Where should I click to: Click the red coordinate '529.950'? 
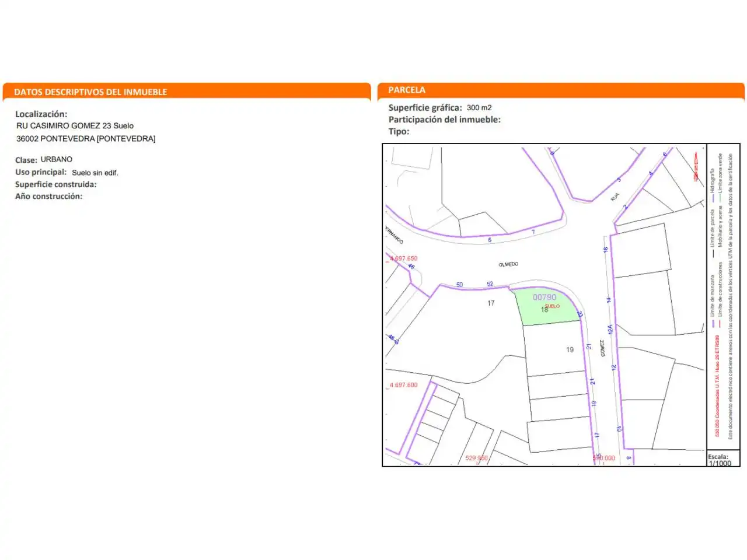coord(476,458)
